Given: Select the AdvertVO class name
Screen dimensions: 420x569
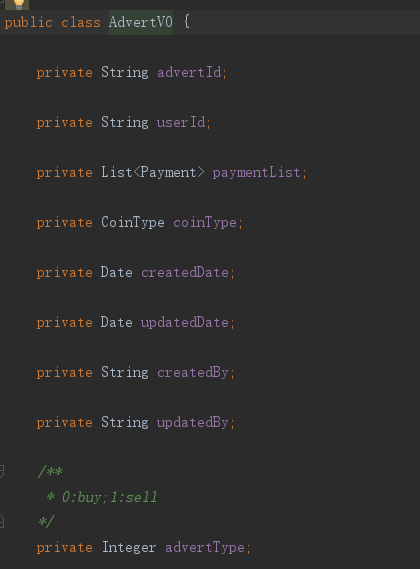Looking at the screenshot, I should pyautogui.click(x=141, y=22).
